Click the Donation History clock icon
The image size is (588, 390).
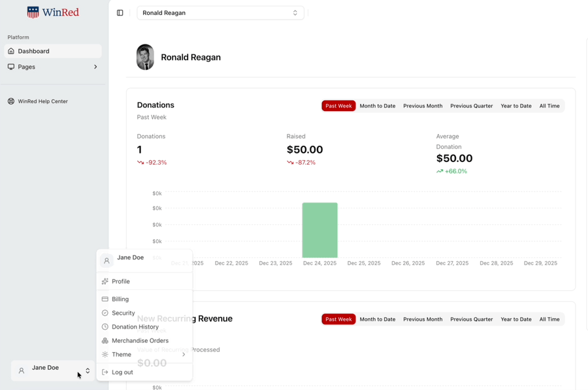[x=105, y=327]
